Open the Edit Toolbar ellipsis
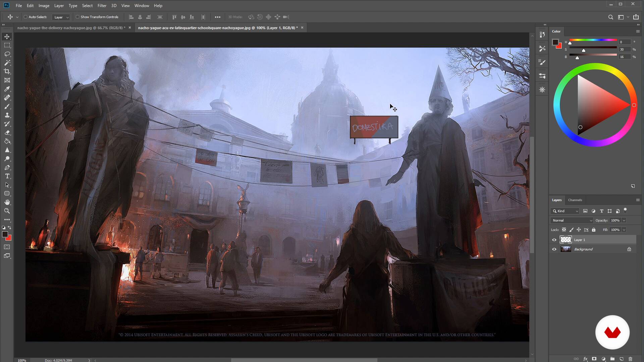The height and width of the screenshot is (362, 644). coord(7,220)
